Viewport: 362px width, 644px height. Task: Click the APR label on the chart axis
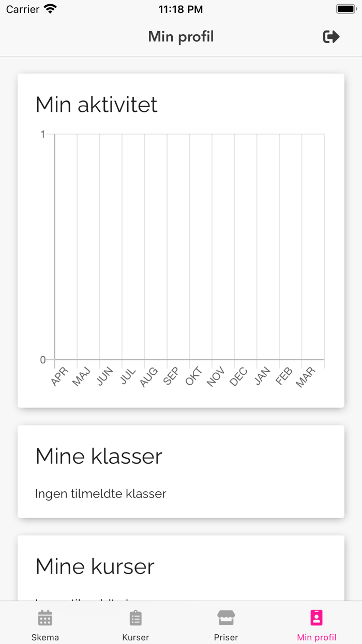click(59, 376)
